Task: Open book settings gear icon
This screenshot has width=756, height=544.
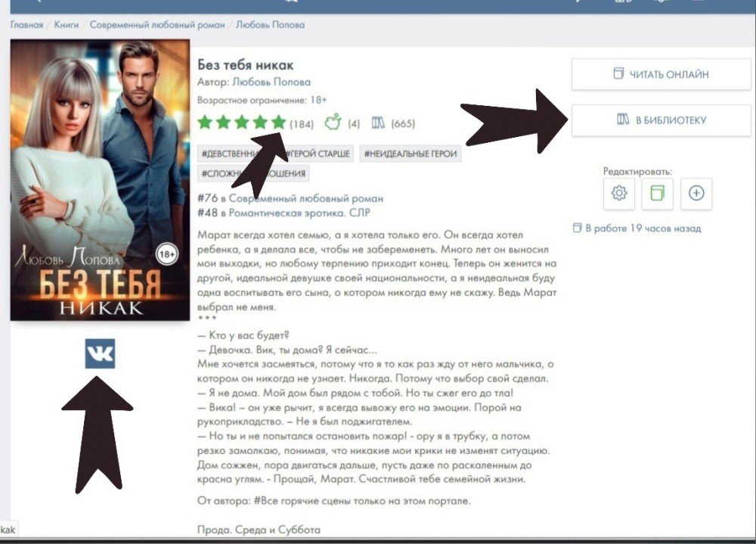Action: point(618,194)
